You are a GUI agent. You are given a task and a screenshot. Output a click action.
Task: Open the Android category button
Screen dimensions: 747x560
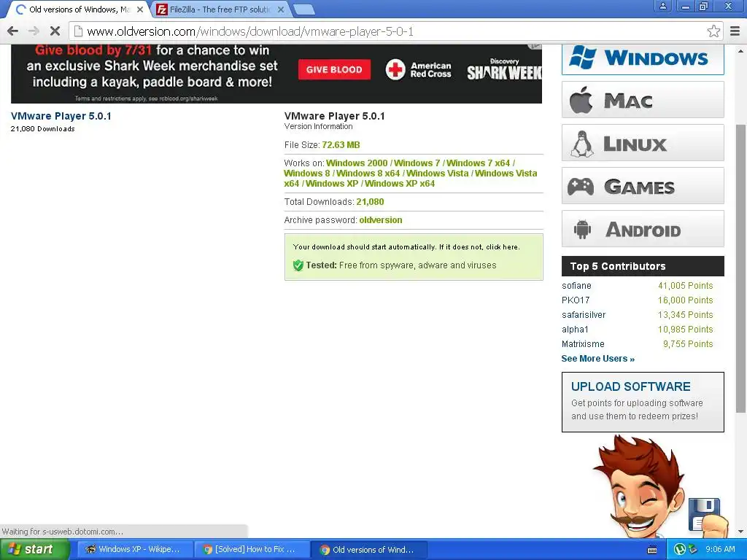click(643, 229)
